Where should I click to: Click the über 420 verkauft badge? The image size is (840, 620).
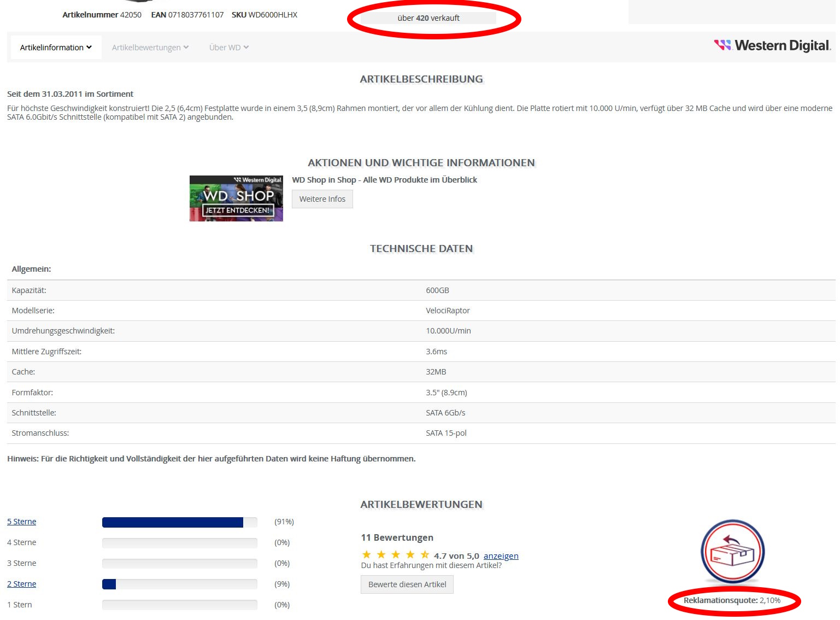[x=428, y=18]
